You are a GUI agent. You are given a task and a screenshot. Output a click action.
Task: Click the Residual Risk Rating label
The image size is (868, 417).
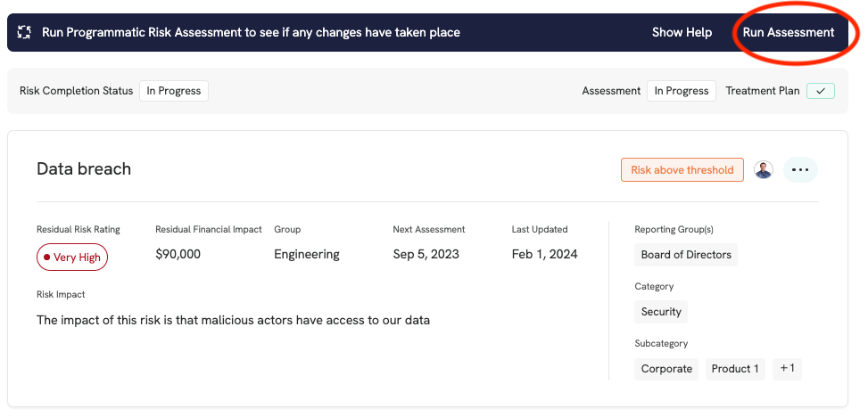click(78, 230)
